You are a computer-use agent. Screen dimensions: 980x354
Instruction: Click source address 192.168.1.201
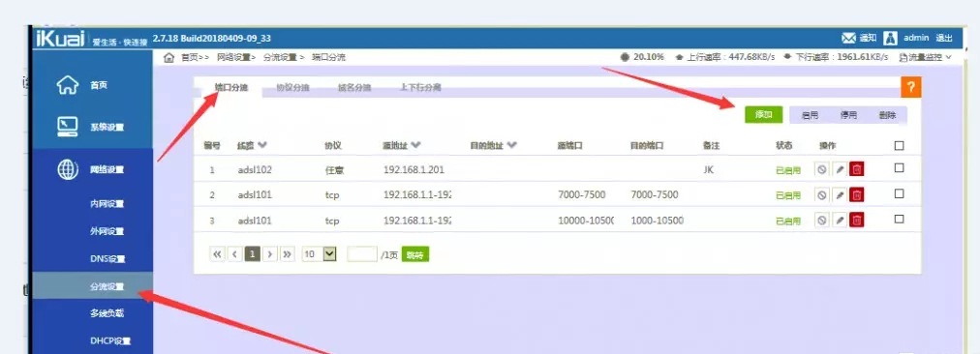point(413,169)
